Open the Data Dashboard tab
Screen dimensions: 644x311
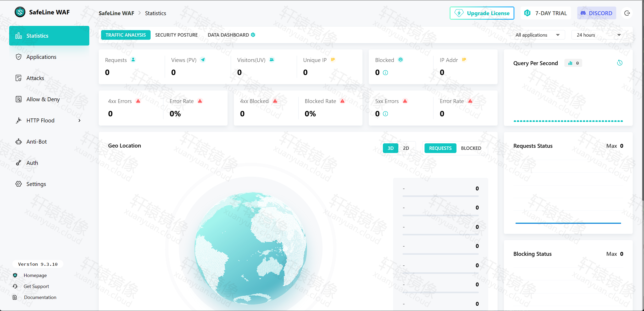[232, 35]
